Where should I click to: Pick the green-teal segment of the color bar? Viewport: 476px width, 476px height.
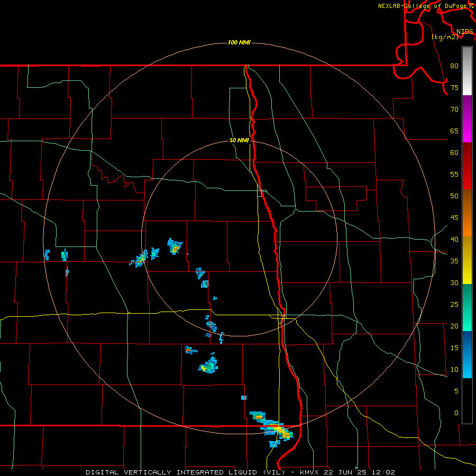pyautogui.click(x=467, y=307)
